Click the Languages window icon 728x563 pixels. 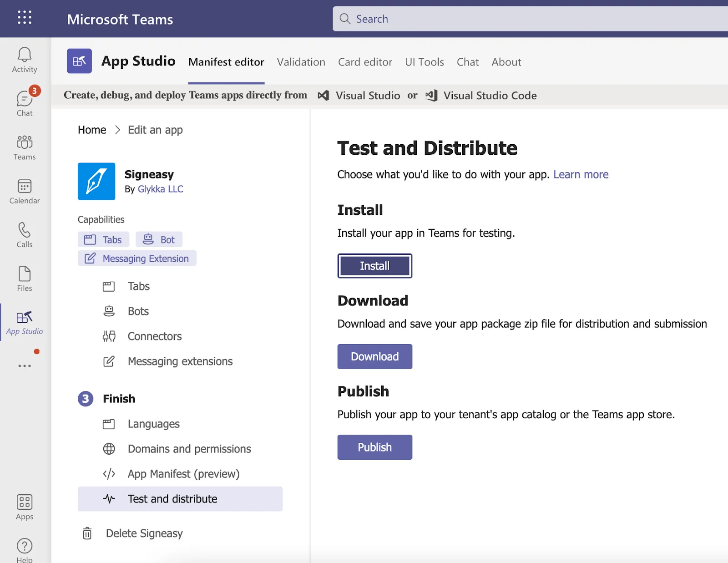[109, 424]
